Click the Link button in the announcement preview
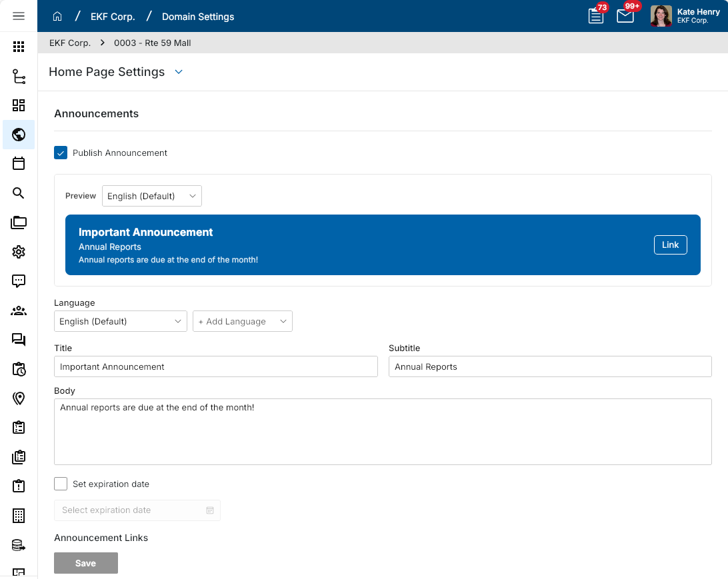 point(670,245)
